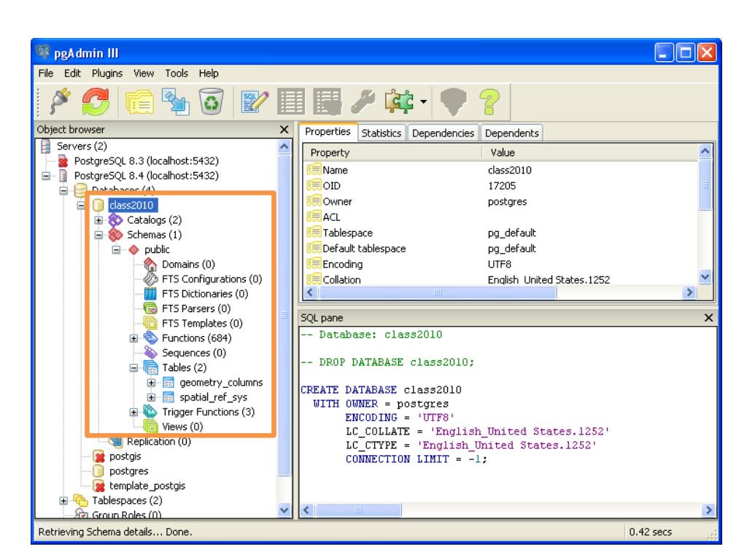
Task: Open the Tools menu
Action: click(x=177, y=74)
